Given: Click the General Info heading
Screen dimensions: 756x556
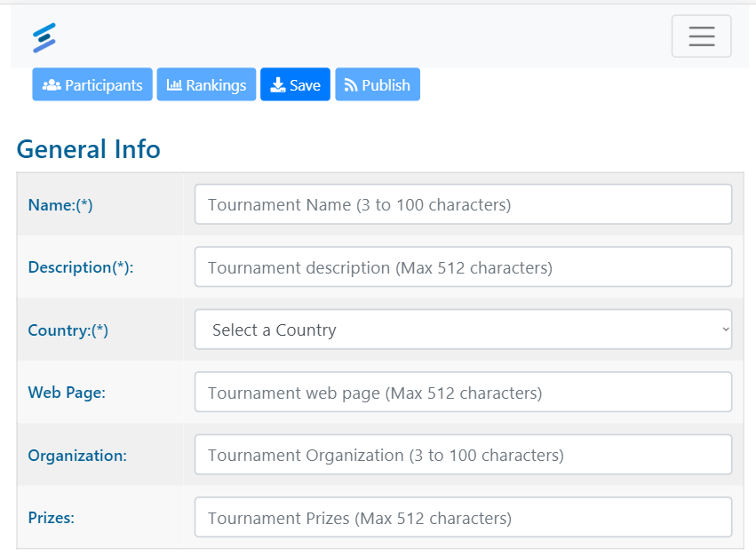Looking at the screenshot, I should click(x=89, y=149).
